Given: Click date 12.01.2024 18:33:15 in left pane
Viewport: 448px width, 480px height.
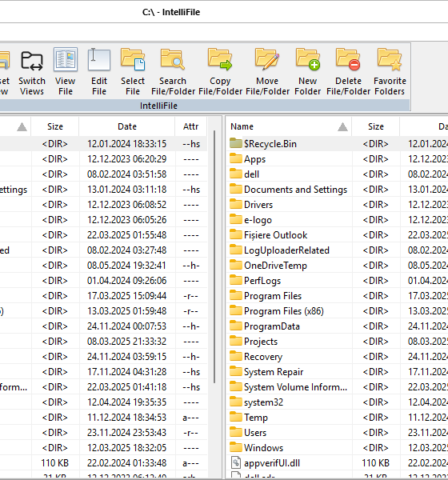Looking at the screenshot, I should 126,143.
